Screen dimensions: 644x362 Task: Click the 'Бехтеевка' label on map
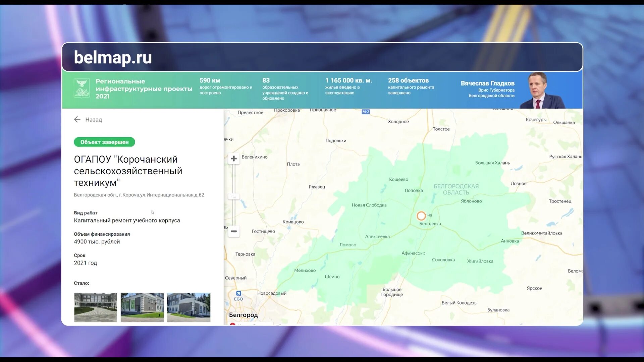click(430, 224)
